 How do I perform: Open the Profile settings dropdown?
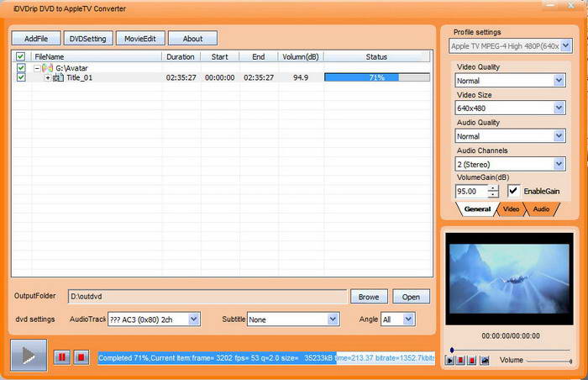click(x=566, y=45)
